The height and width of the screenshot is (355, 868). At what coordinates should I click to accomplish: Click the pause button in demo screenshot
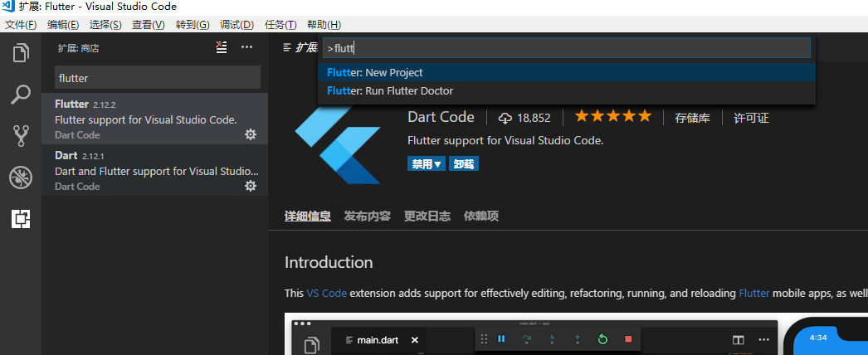[501, 339]
